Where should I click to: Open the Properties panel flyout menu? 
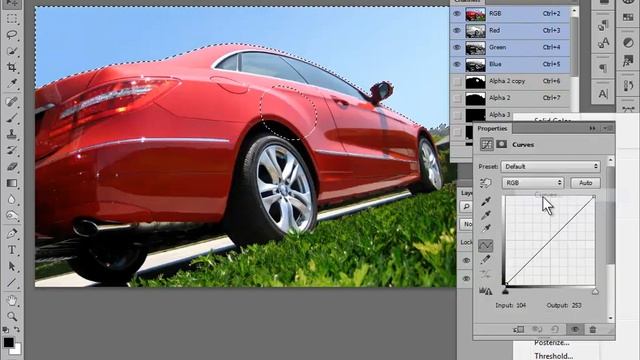click(607, 128)
